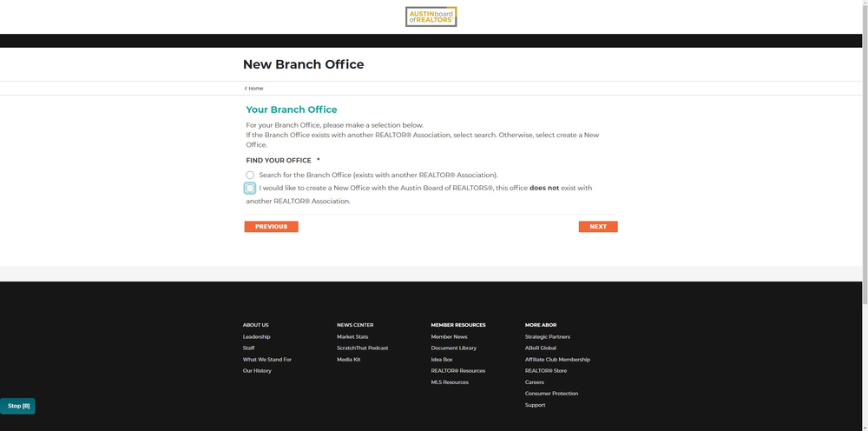Open Idea Box footer link
868x431 pixels.
coord(442,360)
